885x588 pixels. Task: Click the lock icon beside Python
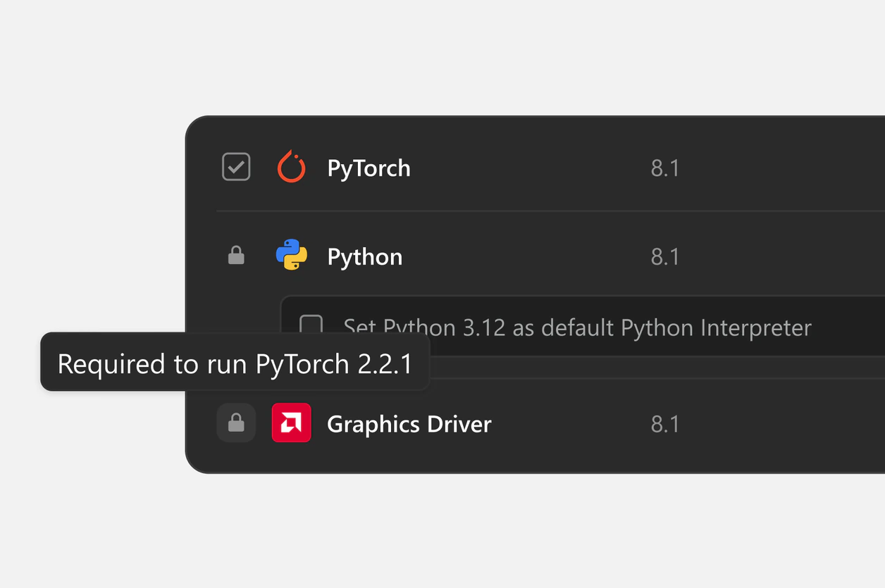[236, 256]
